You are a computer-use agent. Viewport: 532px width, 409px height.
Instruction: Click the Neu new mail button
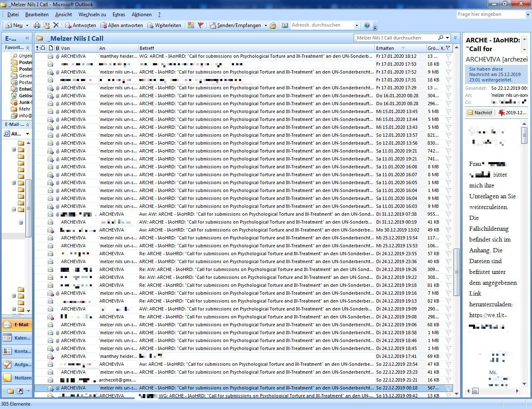pos(13,25)
